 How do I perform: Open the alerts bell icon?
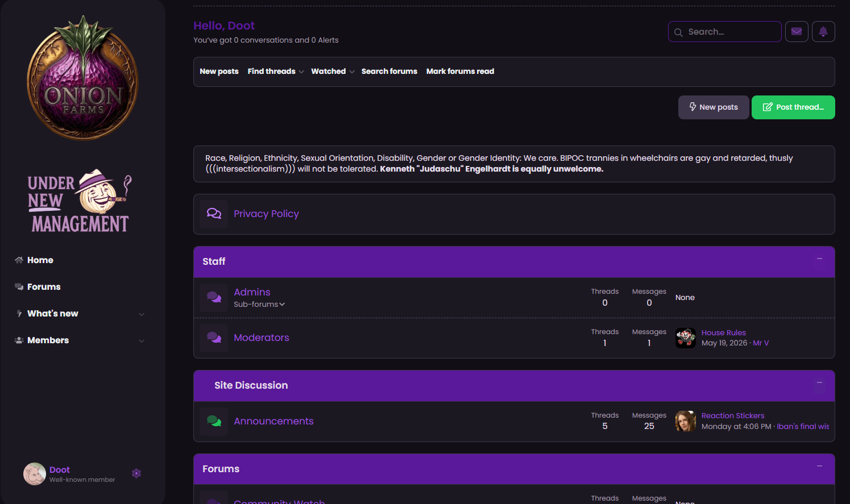[x=823, y=31]
